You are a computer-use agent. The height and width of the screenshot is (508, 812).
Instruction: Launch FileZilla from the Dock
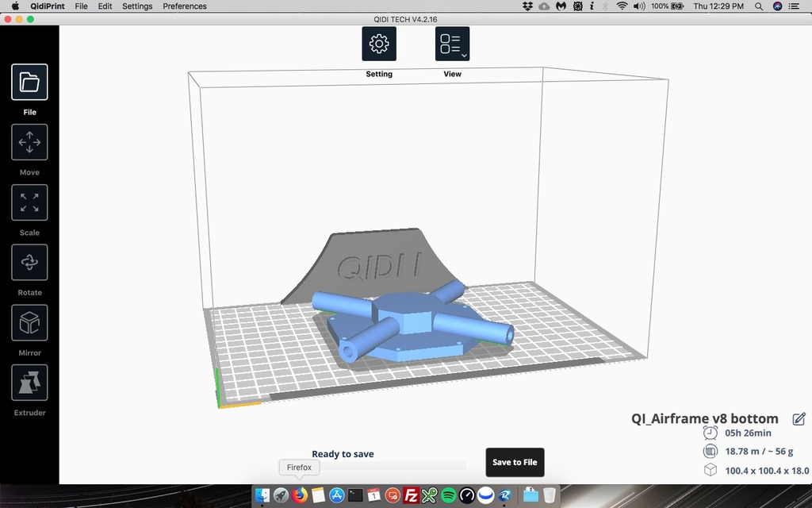(412, 496)
